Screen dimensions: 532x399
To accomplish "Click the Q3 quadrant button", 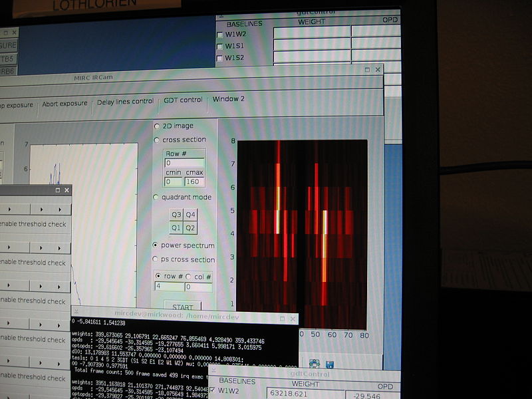I will tap(176, 214).
